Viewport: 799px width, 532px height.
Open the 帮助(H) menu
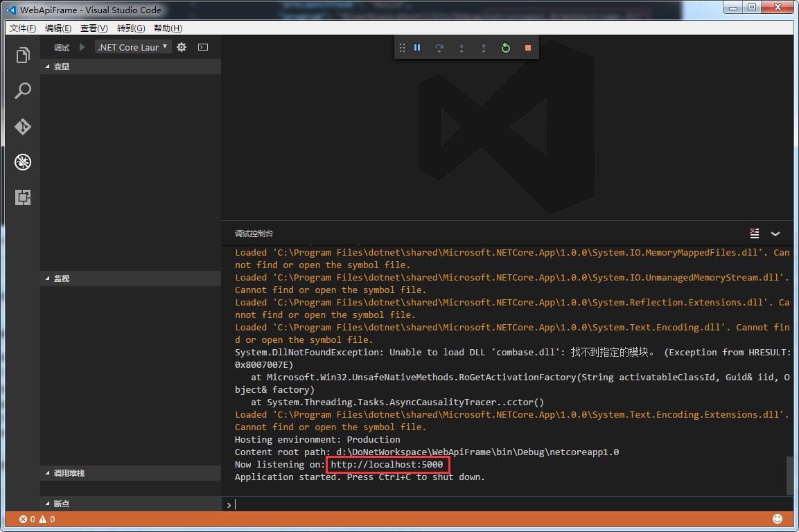pyautogui.click(x=168, y=28)
